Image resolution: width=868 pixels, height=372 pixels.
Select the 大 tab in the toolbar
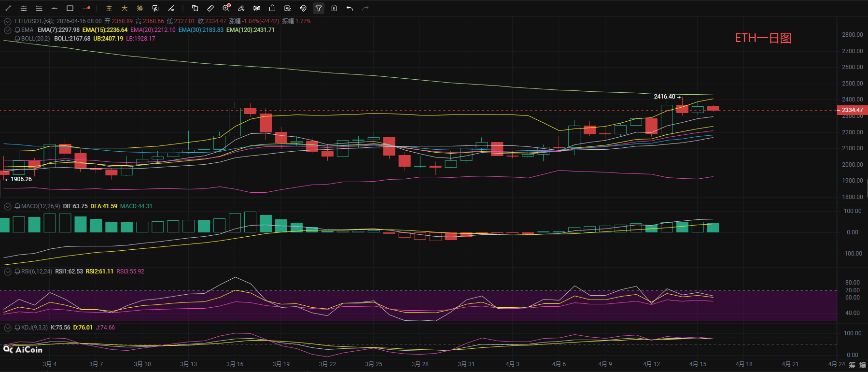tap(125, 8)
